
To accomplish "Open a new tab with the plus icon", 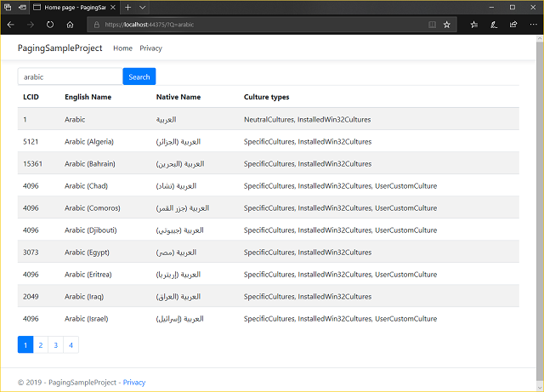I will point(128,7).
